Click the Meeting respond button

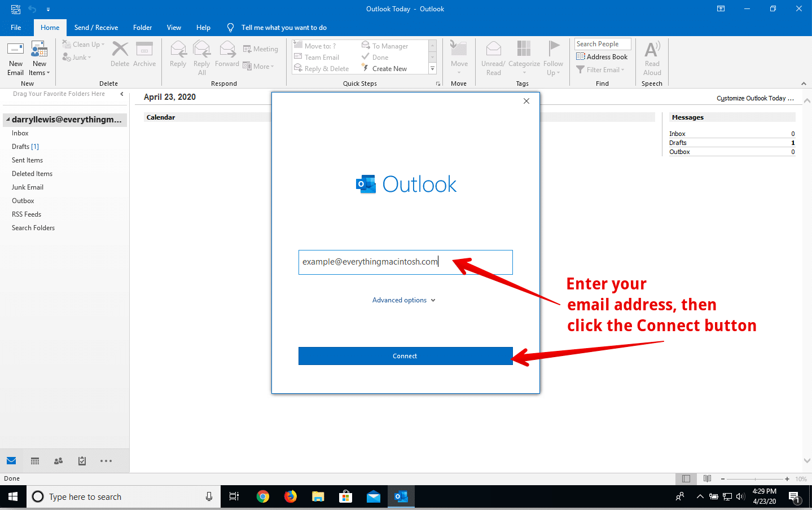pyautogui.click(x=261, y=49)
